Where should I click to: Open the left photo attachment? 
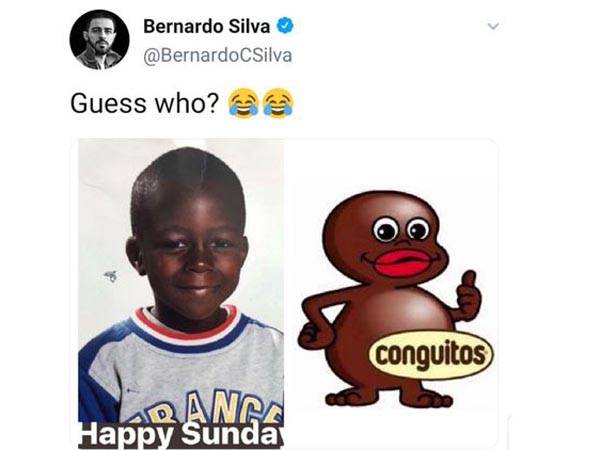pyautogui.click(x=181, y=293)
